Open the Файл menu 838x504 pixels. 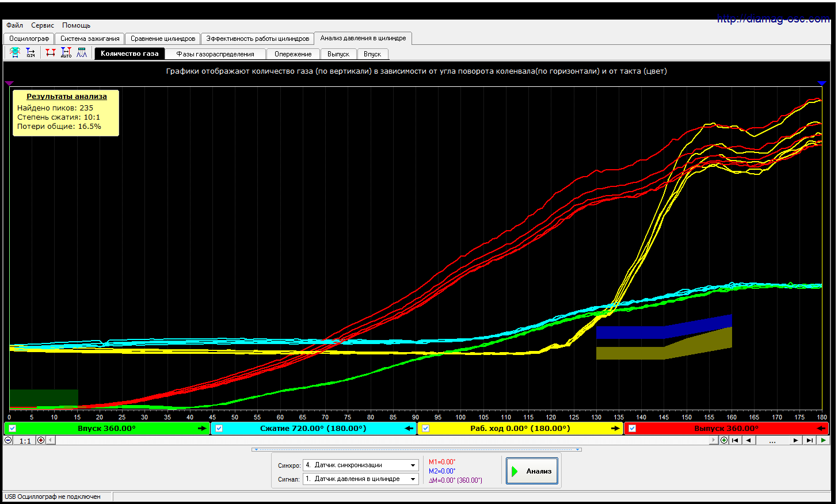click(14, 25)
